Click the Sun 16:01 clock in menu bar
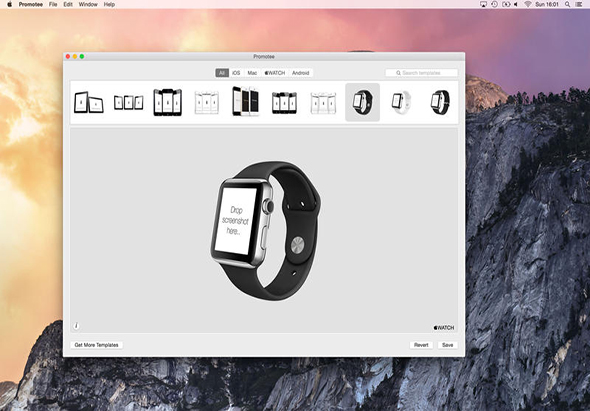Viewport: 590px width, 411px height. (547, 4)
